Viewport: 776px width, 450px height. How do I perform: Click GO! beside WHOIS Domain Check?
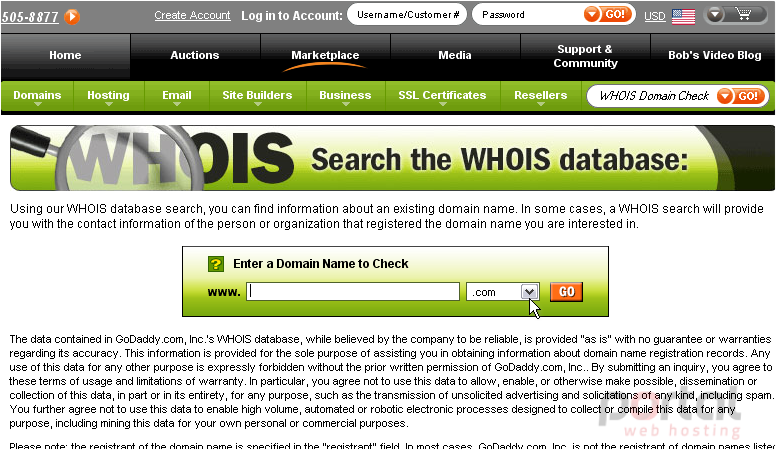(741, 96)
